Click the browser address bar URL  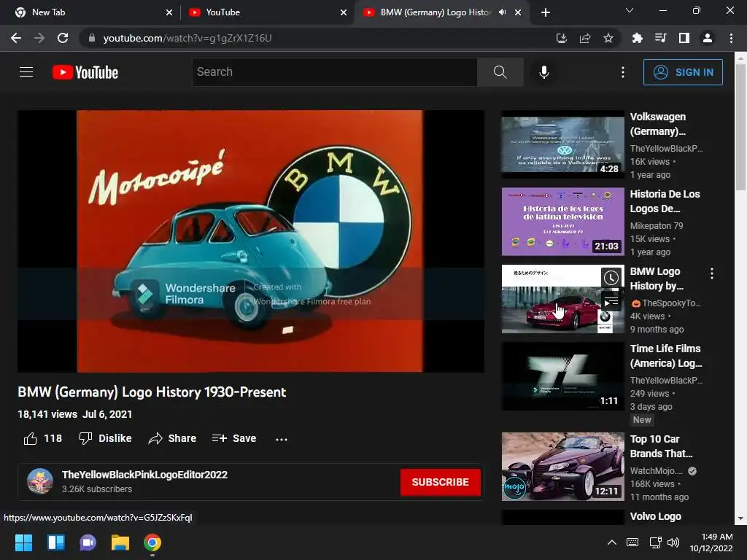[x=187, y=38]
